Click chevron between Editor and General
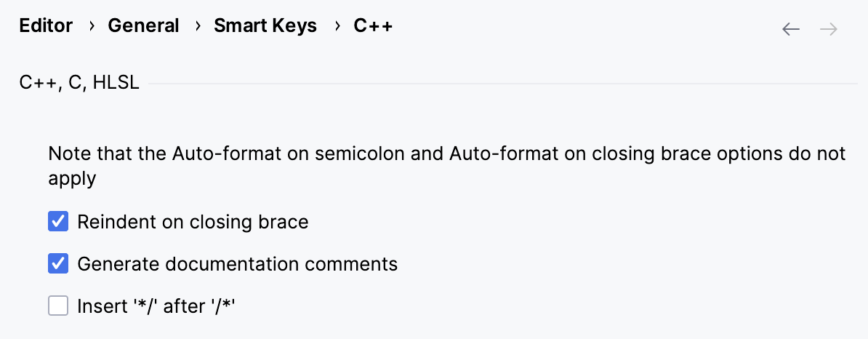868x339 pixels. pos(91,27)
